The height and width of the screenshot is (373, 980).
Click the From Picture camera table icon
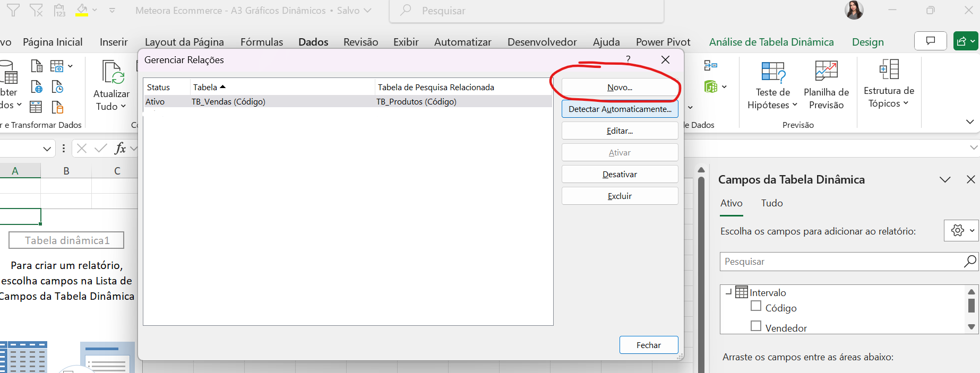[57, 66]
